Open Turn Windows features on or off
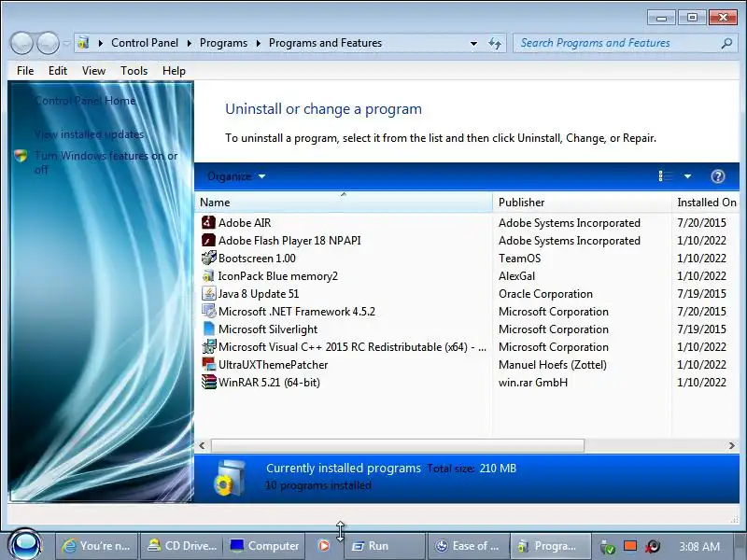 tap(106, 162)
